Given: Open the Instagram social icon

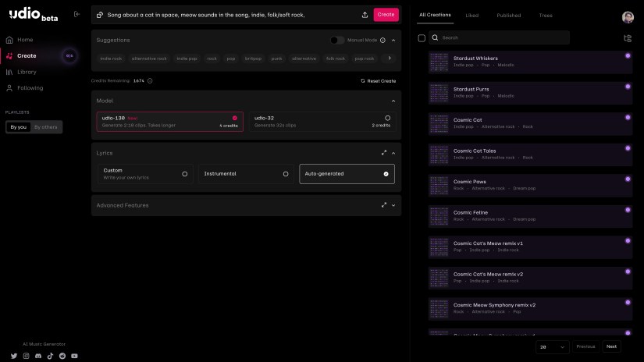Looking at the screenshot, I should pyautogui.click(x=26, y=356).
